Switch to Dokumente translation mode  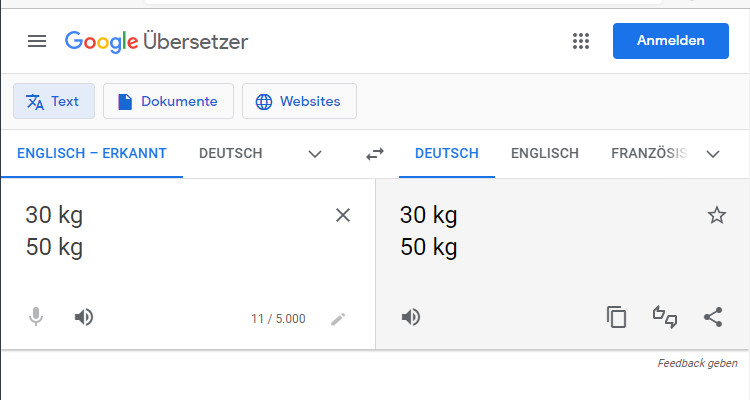click(x=168, y=101)
